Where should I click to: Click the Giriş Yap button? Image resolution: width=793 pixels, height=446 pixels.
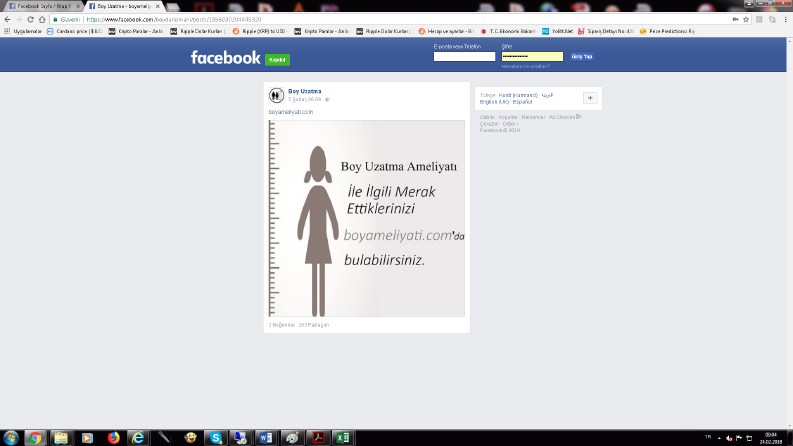(582, 57)
